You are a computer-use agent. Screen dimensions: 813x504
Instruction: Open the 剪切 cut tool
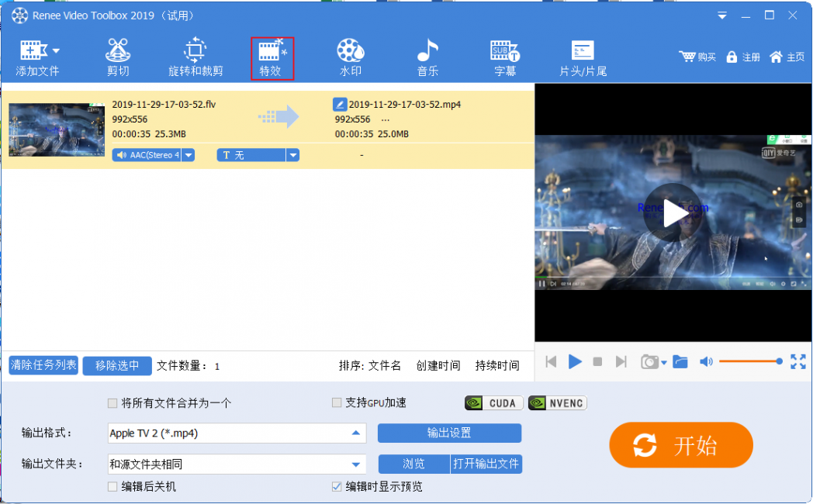pos(118,58)
